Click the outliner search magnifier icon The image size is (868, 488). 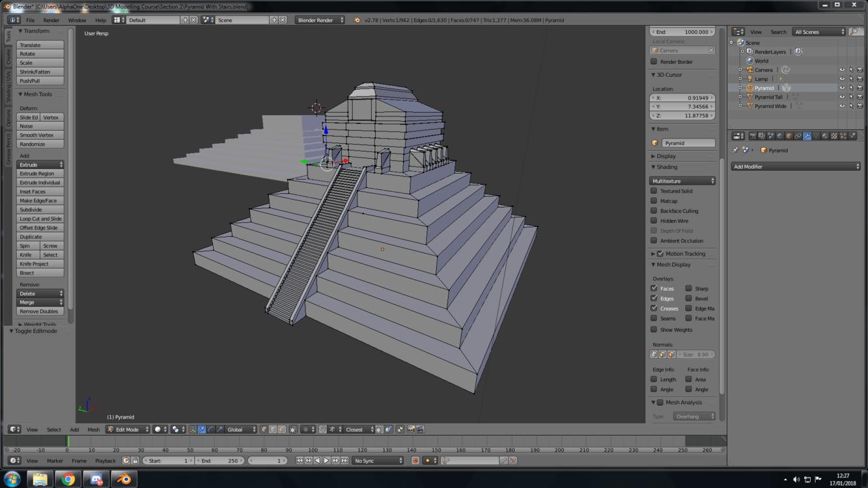pyautogui.click(x=854, y=32)
